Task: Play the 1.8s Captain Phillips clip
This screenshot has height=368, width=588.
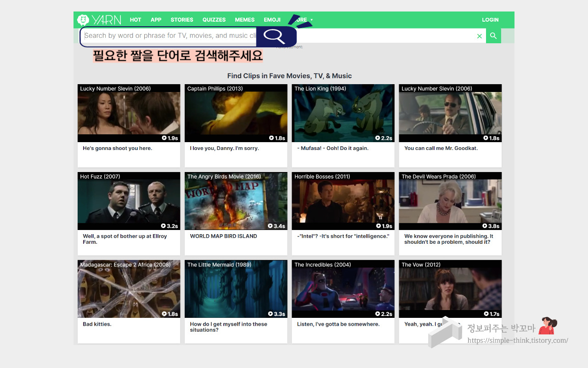Action: coord(277,138)
